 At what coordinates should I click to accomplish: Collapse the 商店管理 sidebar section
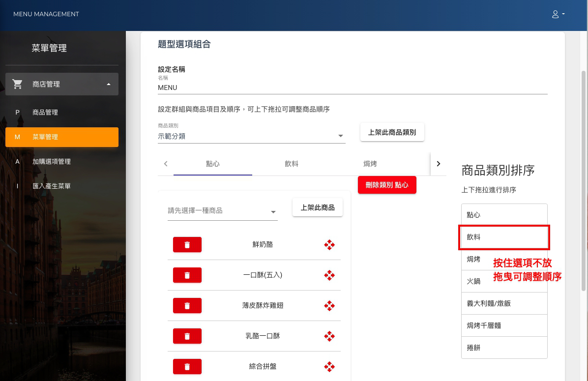[62, 84]
